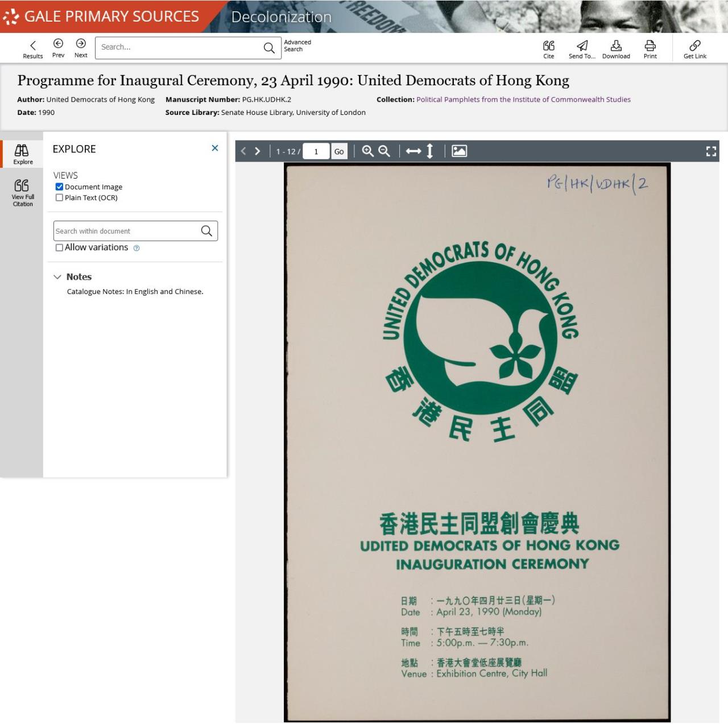The image size is (728, 724).
Task: Go to next page in viewer
Action: 258,151
